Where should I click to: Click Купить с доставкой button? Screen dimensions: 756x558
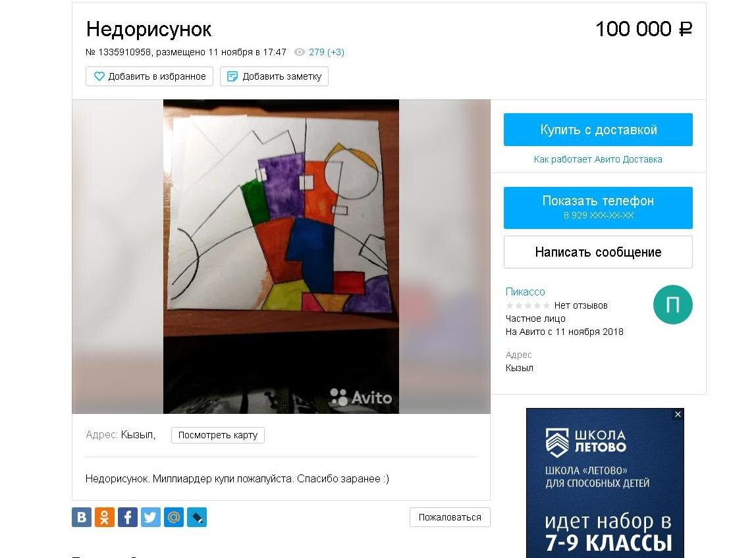tap(598, 130)
